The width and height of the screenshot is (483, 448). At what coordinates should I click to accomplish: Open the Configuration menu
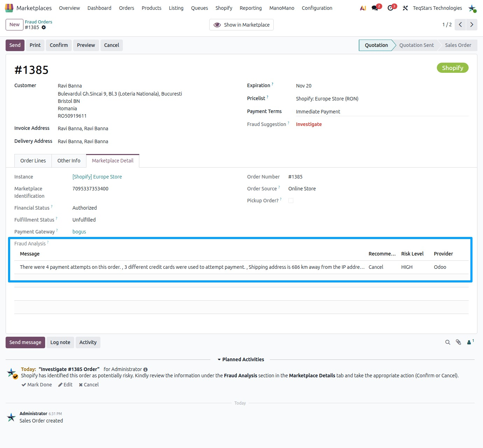[317, 8]
